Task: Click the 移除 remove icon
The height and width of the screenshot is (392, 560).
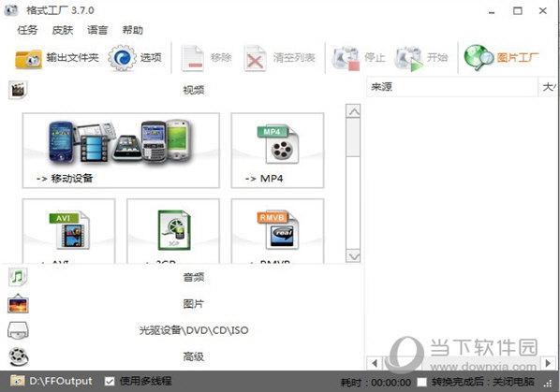Action: [193, 58]
